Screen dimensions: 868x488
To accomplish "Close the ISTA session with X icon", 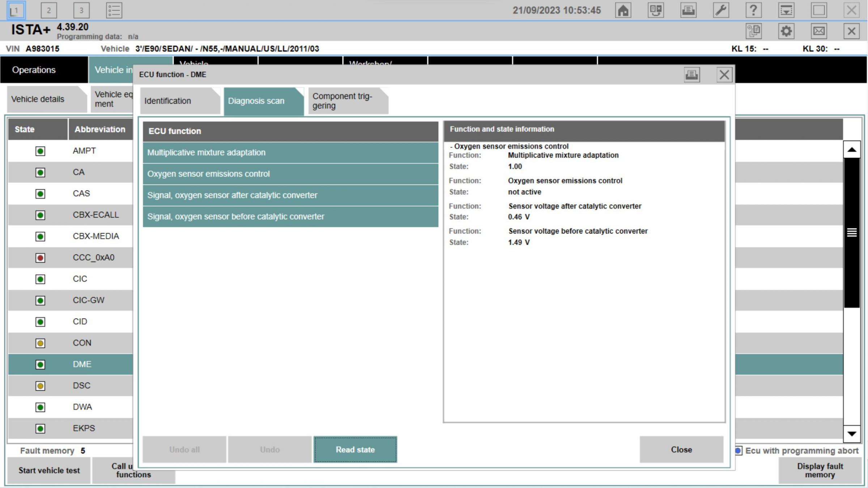I will click(x=851, y=31).
